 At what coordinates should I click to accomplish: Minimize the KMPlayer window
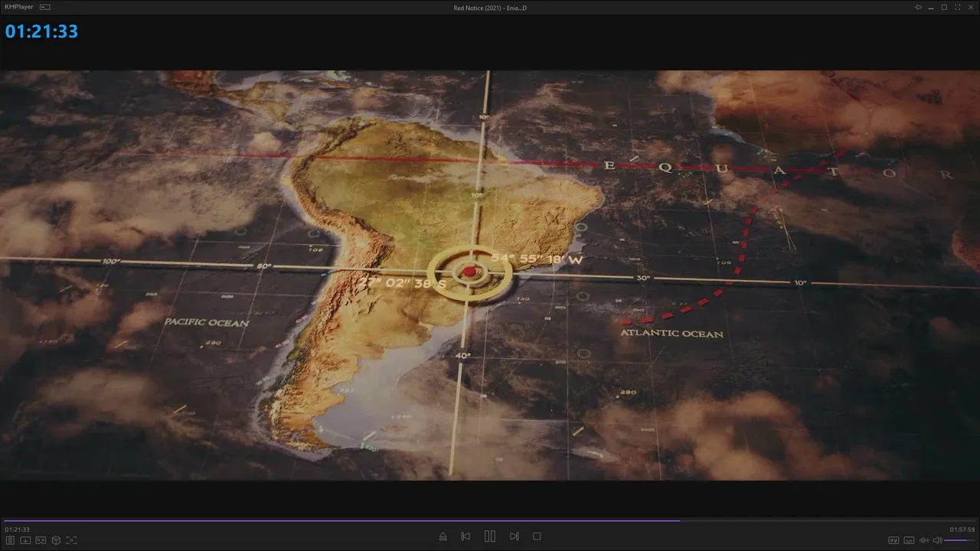931,7
